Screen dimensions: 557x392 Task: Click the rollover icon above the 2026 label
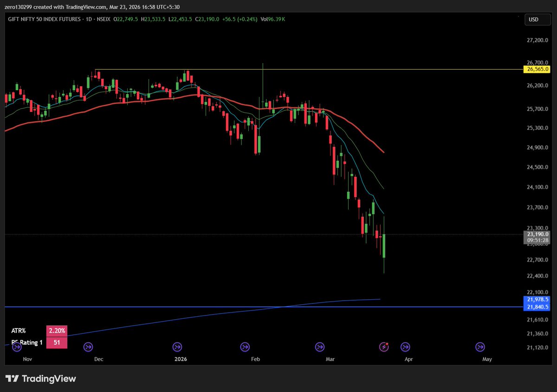(x=177, y=347)
